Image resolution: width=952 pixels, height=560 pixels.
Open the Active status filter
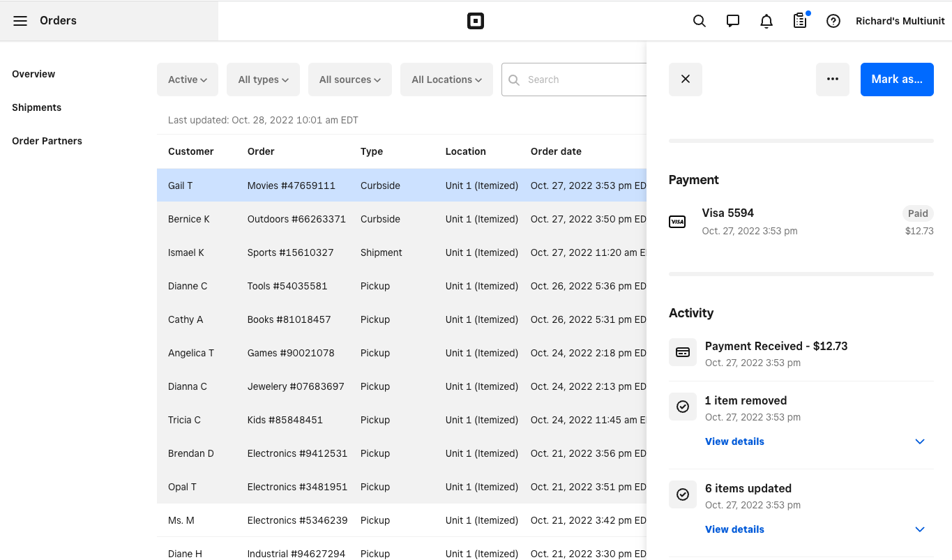(x=187, y=79)
